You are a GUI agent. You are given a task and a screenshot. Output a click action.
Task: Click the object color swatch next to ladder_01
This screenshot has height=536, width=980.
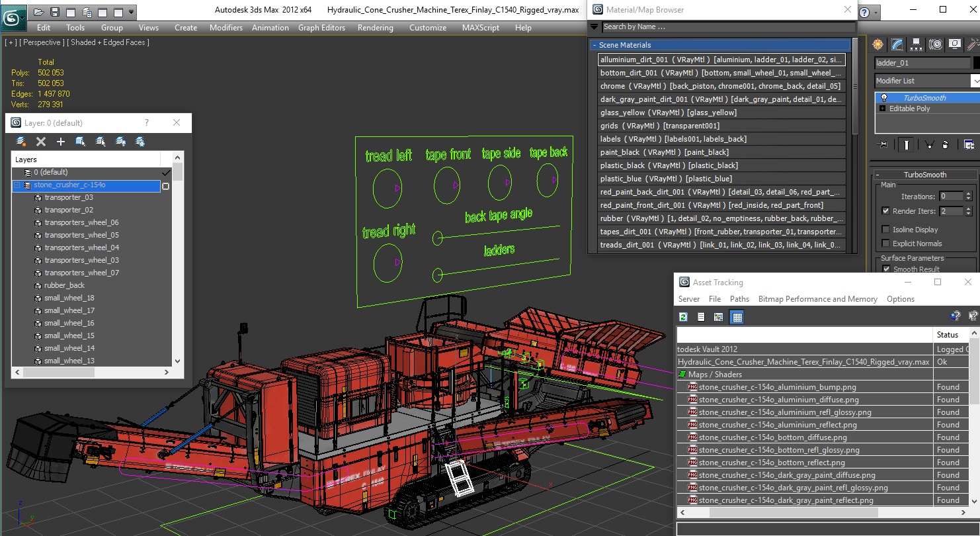click(976, 63)
